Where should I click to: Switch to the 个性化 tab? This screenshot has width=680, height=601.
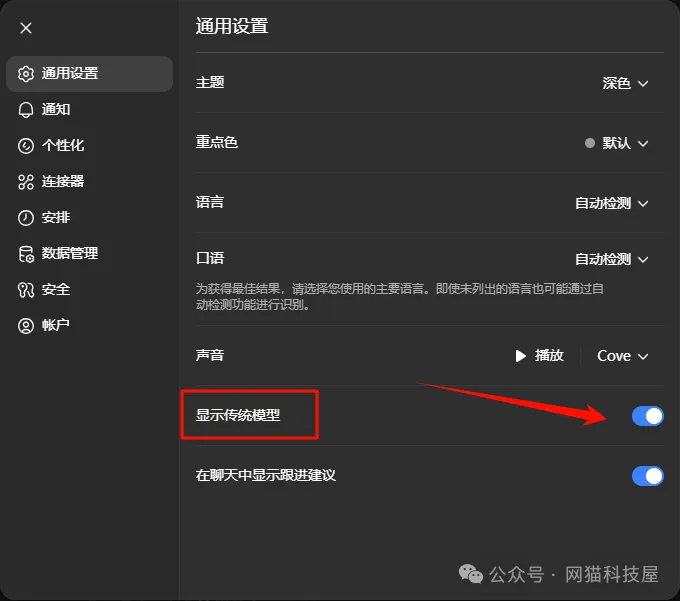point(89,146)
